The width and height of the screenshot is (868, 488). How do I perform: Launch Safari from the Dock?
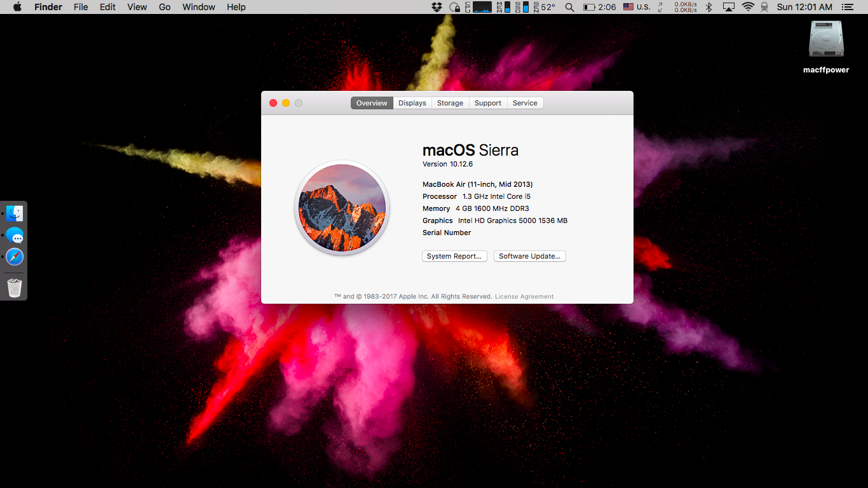click(x=15, y=257)
